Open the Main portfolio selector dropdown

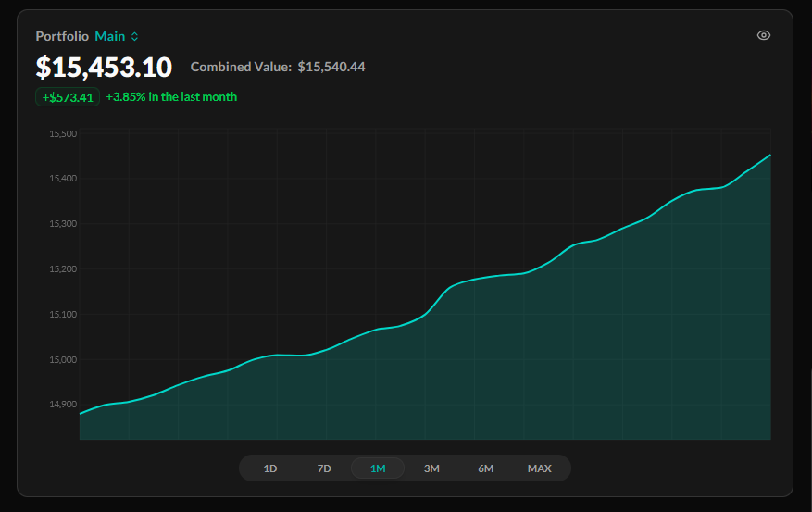117,36
